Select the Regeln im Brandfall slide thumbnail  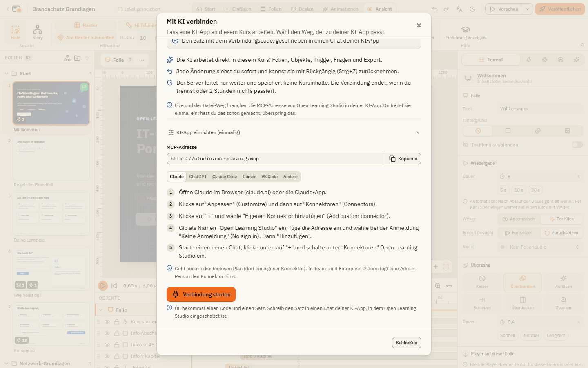[x=51, y=158]
